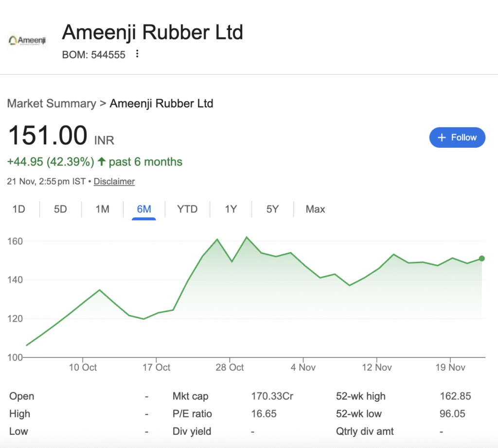This screenshot has width=498, height=448.
Task: Show the 1Y price history
Action: pyautogui.click(x=231, y=209)
